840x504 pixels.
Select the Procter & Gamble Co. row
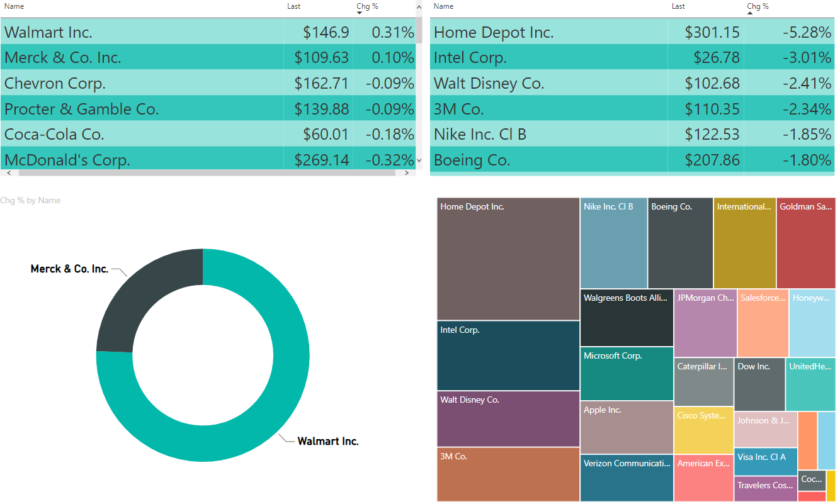click(x=208, y=109)
